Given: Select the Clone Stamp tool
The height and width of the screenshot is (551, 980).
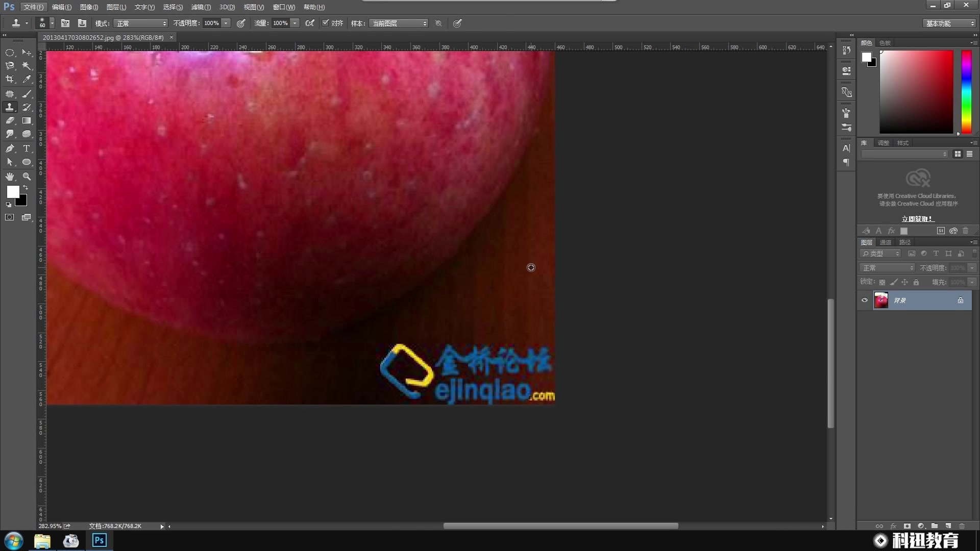Looking at the screenshot, I should [10, 107].
